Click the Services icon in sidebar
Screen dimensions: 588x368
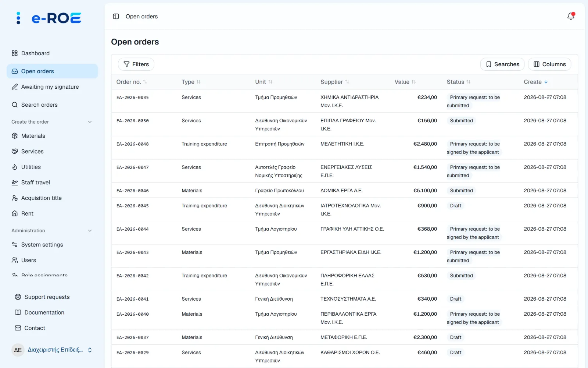click(15, 151)
